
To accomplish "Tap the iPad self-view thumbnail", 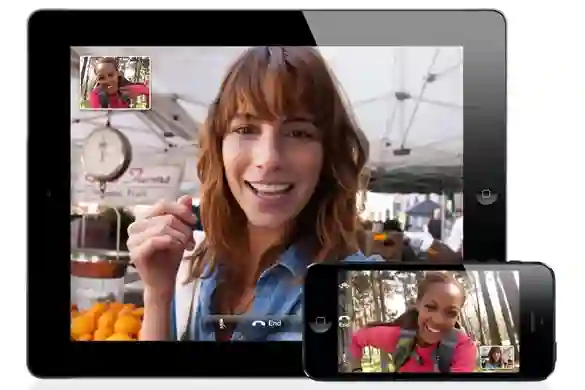I will 115,83.
